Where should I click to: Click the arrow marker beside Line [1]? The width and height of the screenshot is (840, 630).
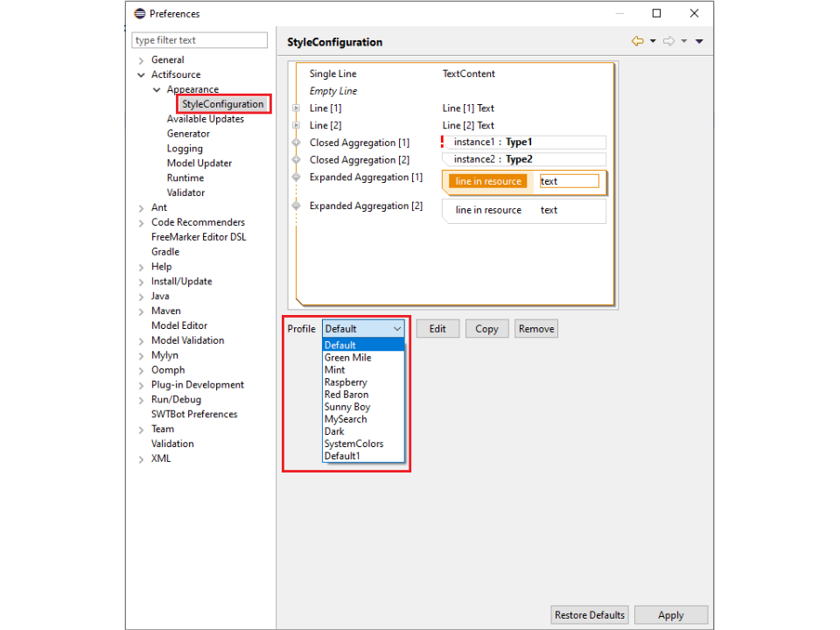[296, 108]
